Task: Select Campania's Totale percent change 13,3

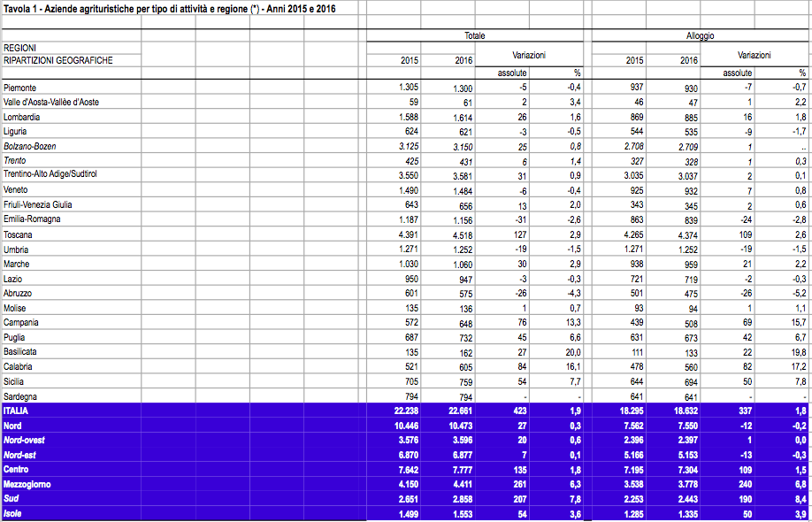Action: (574, 323)
